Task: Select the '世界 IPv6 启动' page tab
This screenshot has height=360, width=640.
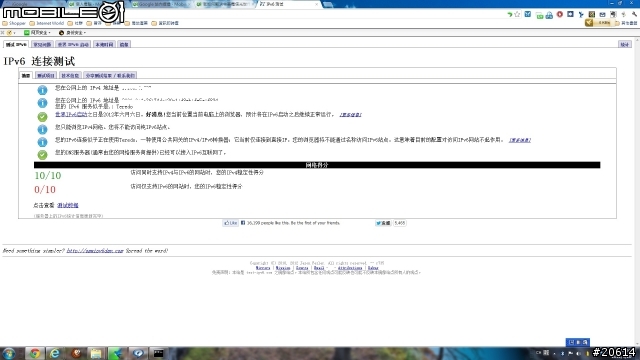Action: tap(73, 44)
